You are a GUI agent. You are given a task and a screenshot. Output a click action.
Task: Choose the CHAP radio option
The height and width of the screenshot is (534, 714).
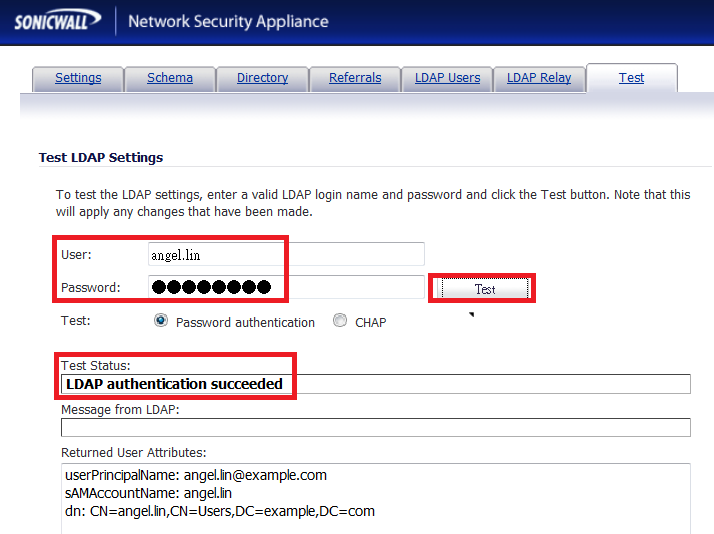[340, 321]
